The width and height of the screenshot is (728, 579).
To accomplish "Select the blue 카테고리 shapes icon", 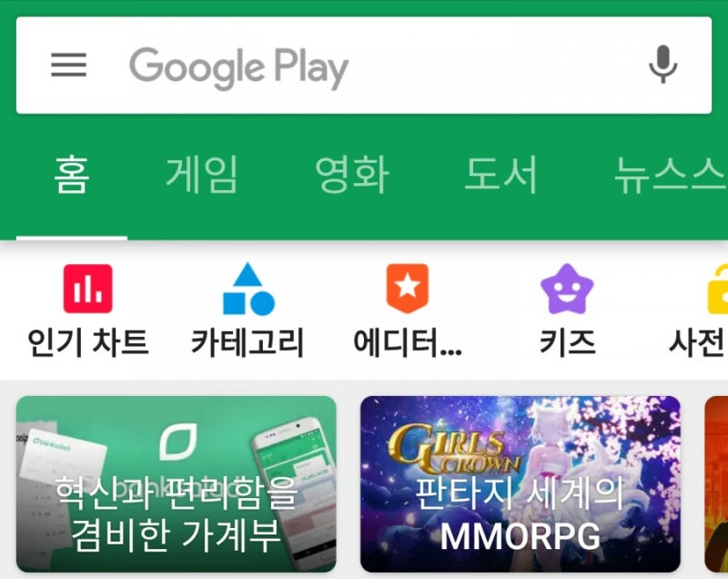I will tap(248, 289).
